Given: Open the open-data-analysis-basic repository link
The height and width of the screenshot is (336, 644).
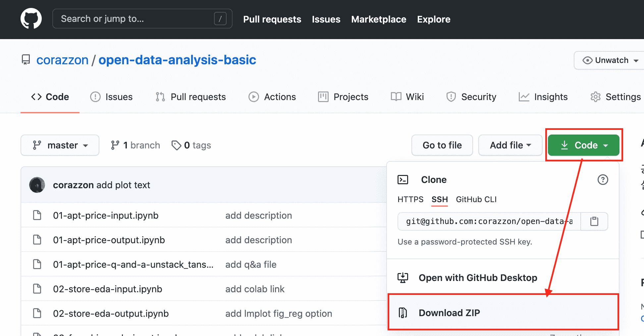Looking at the screenshot, I should (x=177, y=60).
